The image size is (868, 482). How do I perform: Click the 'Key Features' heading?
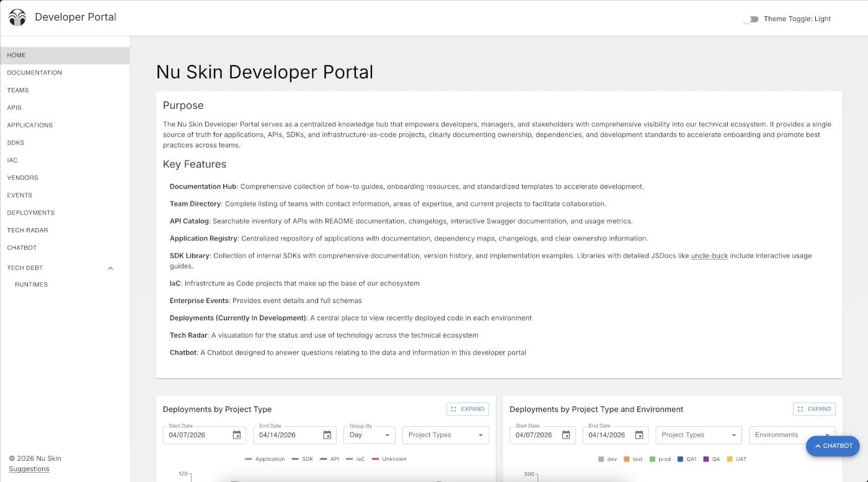point(195,164)
